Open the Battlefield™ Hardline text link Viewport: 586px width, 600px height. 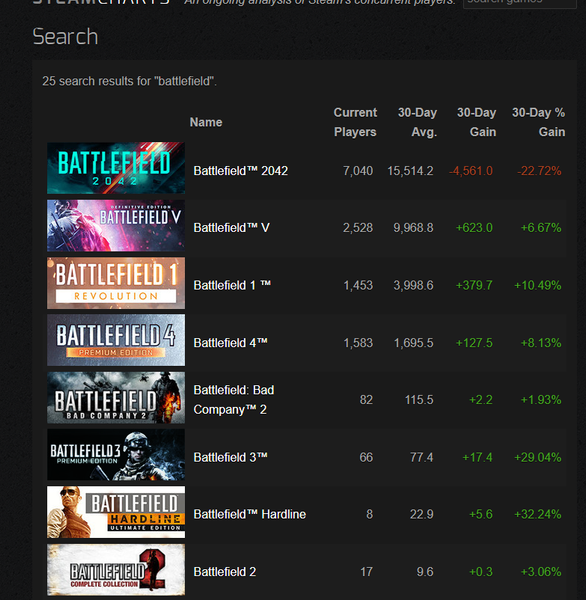coord(250,514)
